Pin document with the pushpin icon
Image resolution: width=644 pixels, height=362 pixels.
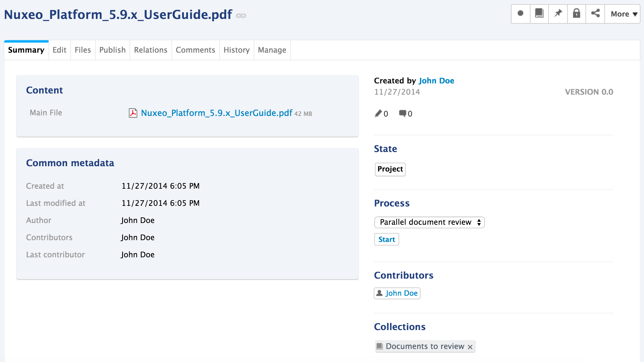click(x=558, y=14)
